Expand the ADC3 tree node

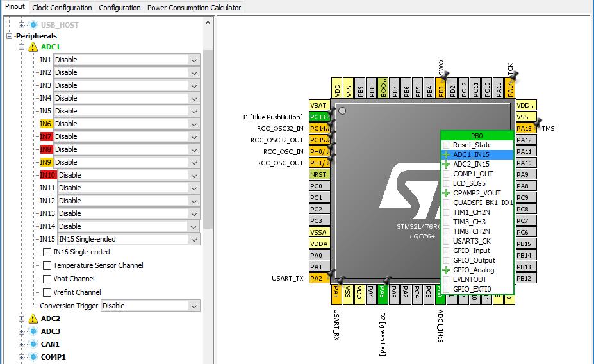pyautogui.click(x=22, y=332)
